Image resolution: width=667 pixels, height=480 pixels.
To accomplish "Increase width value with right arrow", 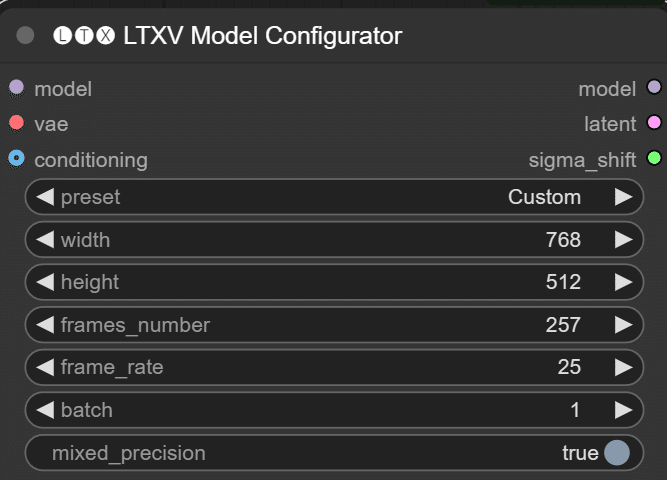I will [x=623, y=240].
